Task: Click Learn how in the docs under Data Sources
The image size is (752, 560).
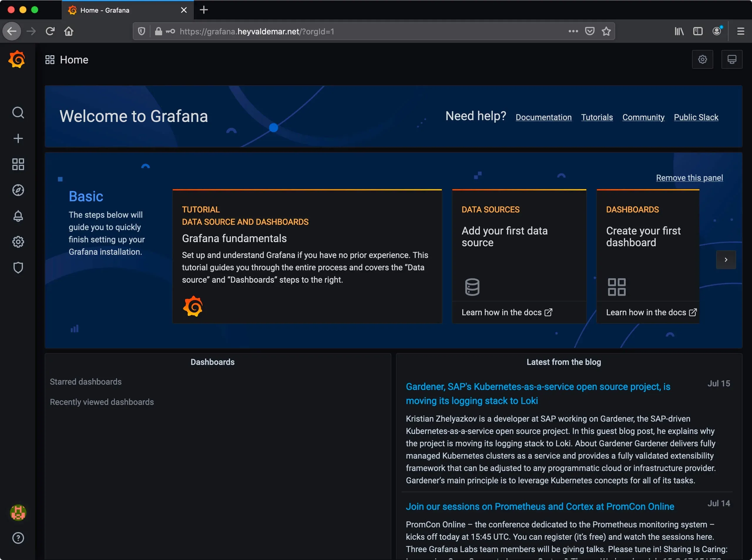Action: [507, 312]
